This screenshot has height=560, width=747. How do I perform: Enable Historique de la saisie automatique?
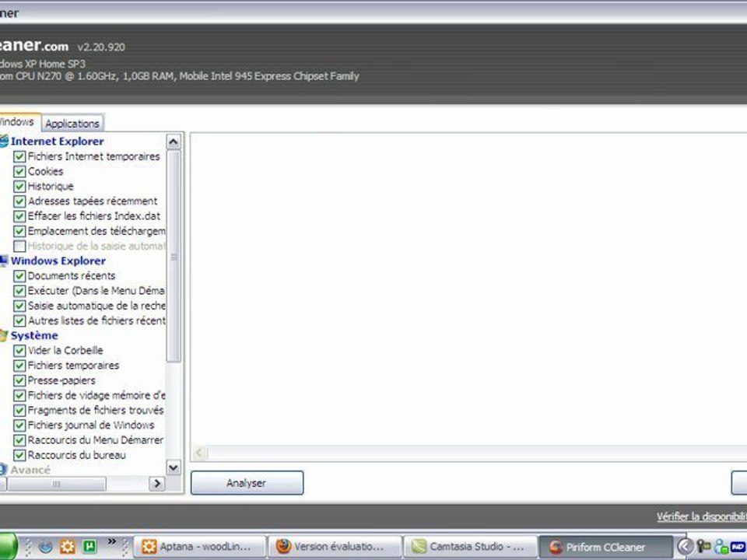pos(19,247)
